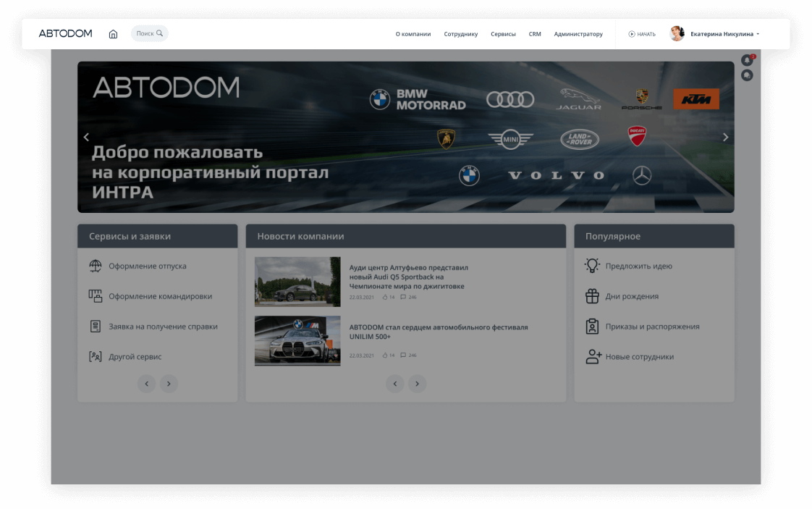Click the НАЧАТЬ button
The image size is (812, 509).
point(642,34)
